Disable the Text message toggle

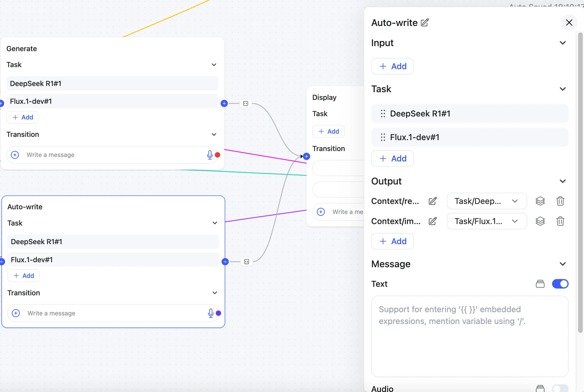coord(560,284)
